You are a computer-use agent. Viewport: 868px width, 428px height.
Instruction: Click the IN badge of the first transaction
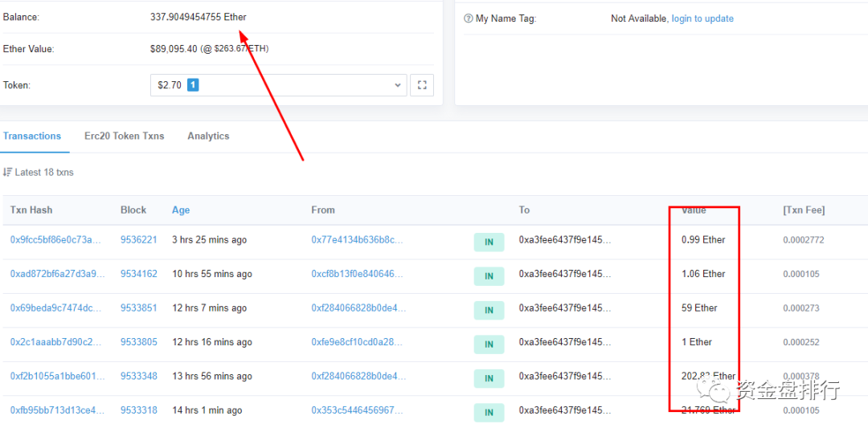point(489,242)
